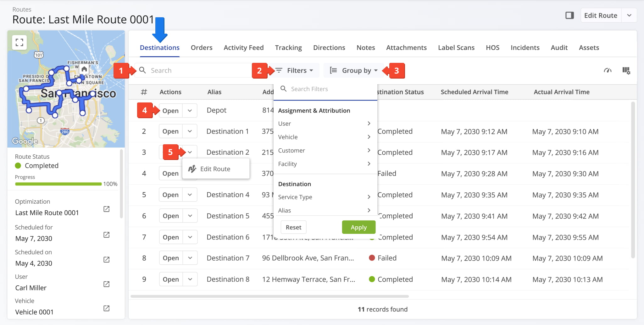Image resolution: width=644 pixels, height=325 pixels.
Task: Switch to the Audit tab
Action: 559,48
